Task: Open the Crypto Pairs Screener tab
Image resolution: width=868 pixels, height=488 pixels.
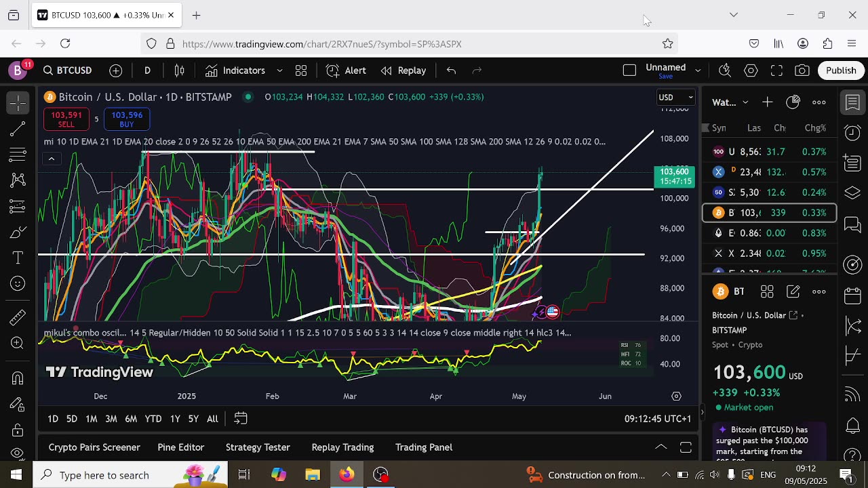Action: 94,447
